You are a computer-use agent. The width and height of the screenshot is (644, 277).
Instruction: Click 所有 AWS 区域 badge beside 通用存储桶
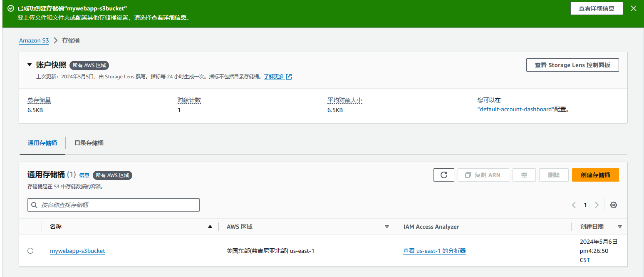(112, 175)
